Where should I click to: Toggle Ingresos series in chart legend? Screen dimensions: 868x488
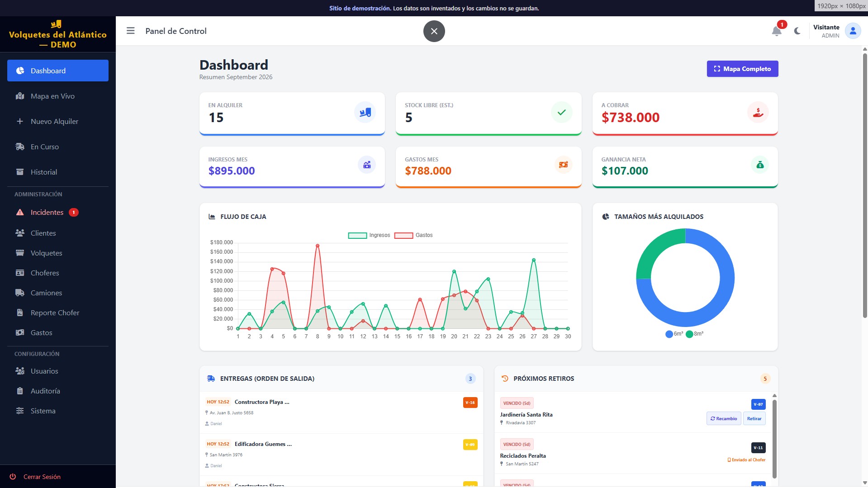point(369,235)
